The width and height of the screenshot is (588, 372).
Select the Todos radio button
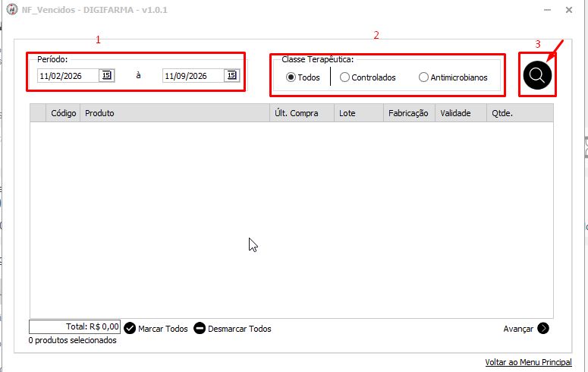point(291,77)
